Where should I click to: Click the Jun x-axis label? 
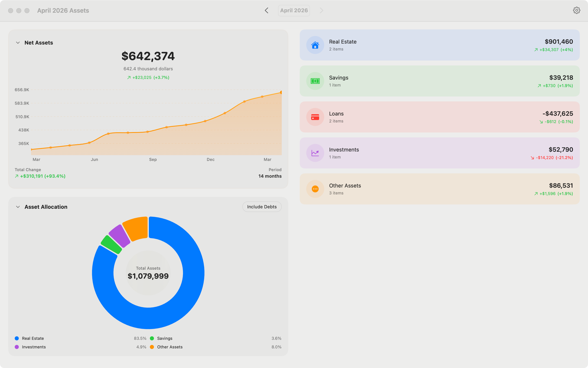tap(94, 159)
